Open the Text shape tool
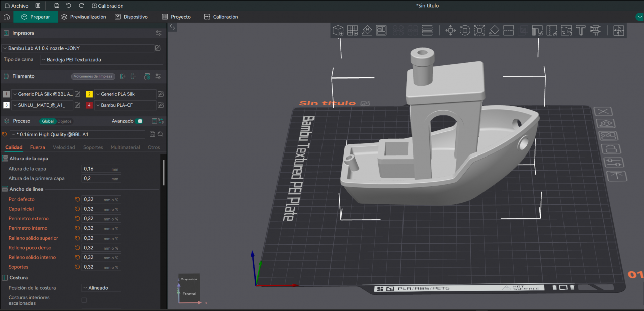The width and height of the screenshot is (644, 311). tap(581, 31)
